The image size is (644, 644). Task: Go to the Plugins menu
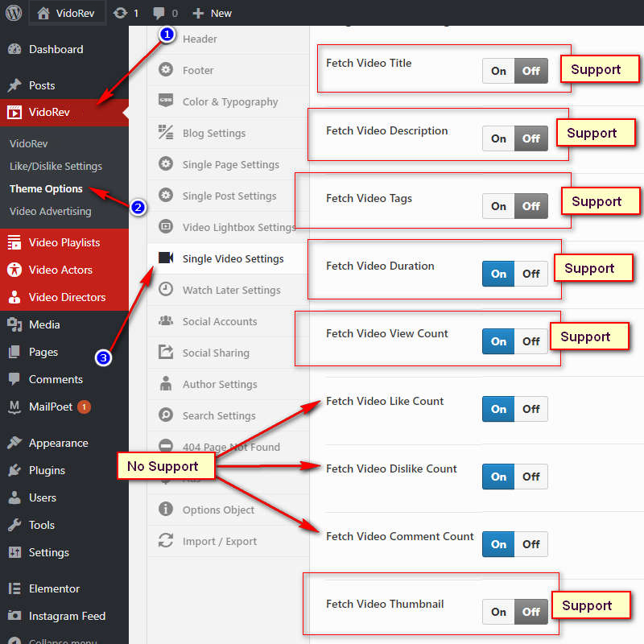[x=47, y=470]
